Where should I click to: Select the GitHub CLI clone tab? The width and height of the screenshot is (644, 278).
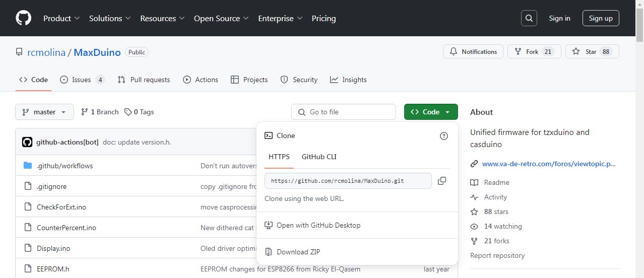coord(319,157)
